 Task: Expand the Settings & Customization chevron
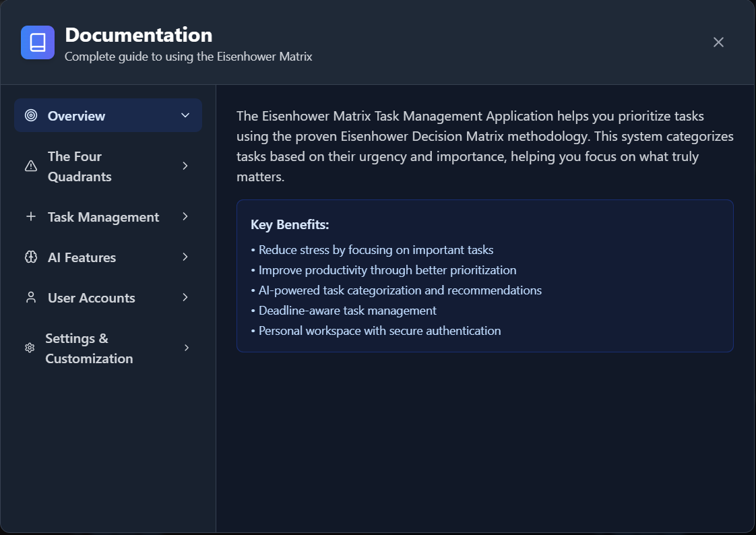click(186, 348)
